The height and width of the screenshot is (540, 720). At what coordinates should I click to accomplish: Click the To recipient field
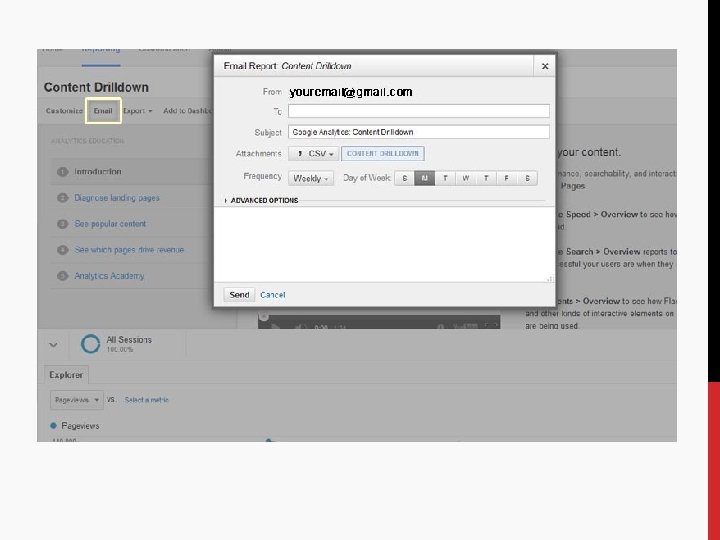pos(418,111)
